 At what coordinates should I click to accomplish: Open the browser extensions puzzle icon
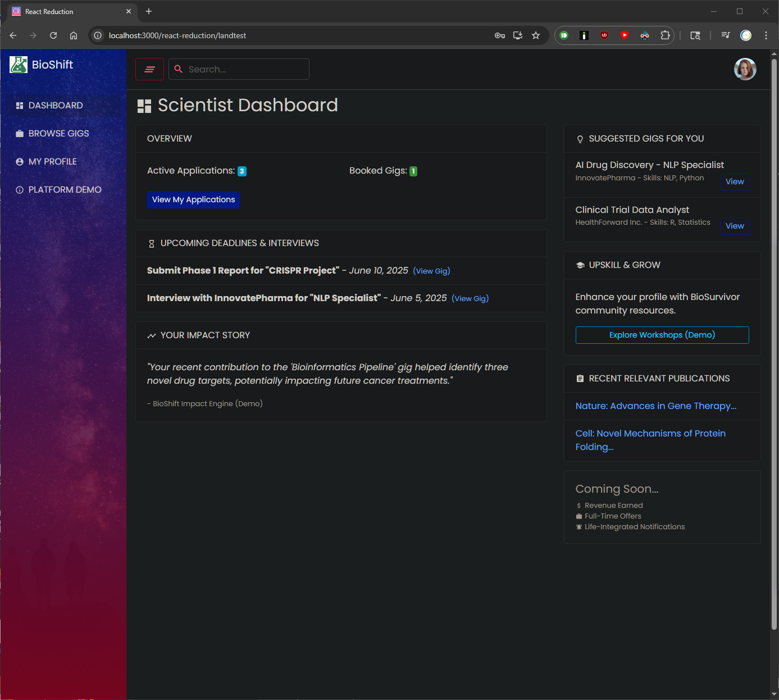tap(665, 35)
